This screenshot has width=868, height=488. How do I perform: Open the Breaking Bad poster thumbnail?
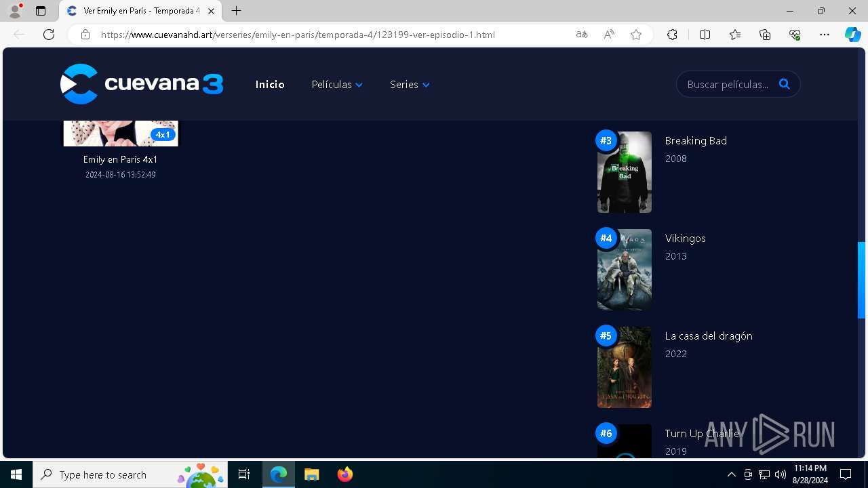tap(625, 172)
